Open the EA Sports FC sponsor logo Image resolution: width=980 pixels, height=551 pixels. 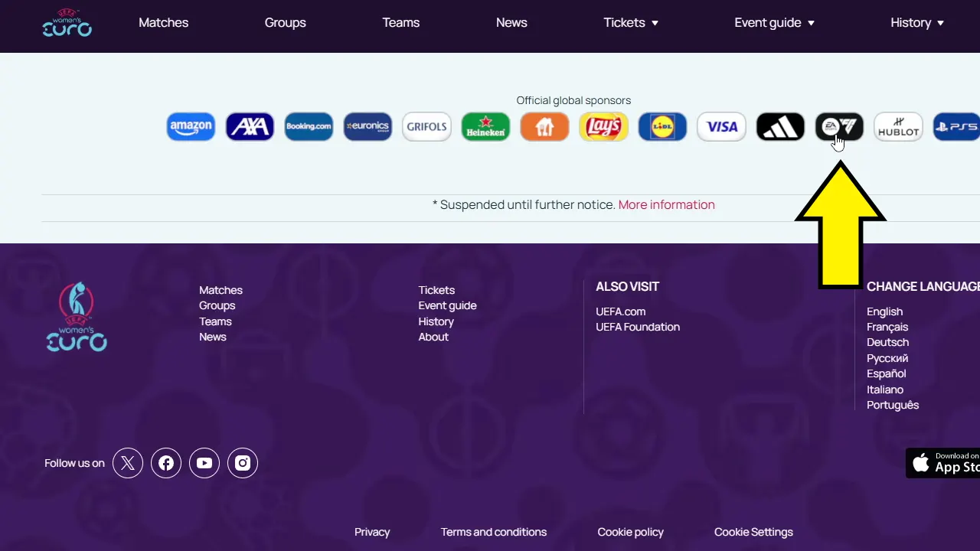point(839,127)
